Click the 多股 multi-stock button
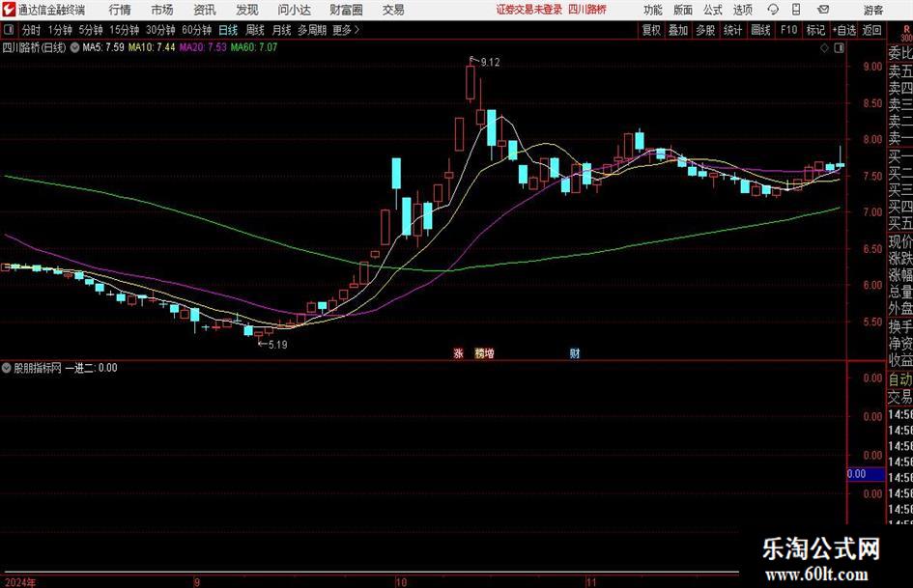The width and height of the screenshot is (913, 588). click(705, 30)
